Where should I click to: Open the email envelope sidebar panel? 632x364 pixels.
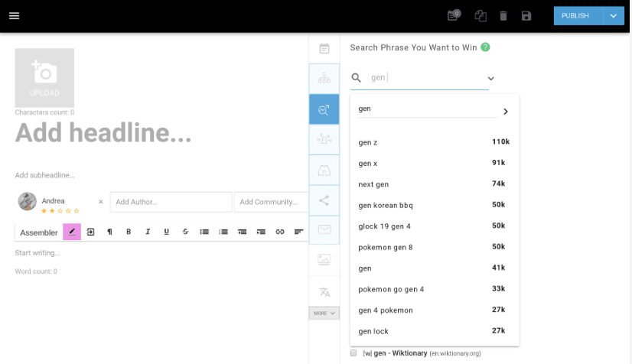click(x=324, y=229)
